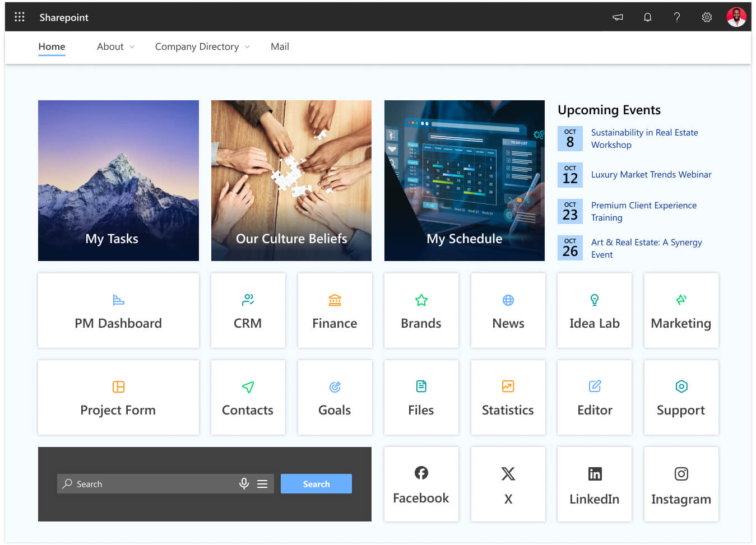Click the notifications bell icon

(x=647, y=17)
